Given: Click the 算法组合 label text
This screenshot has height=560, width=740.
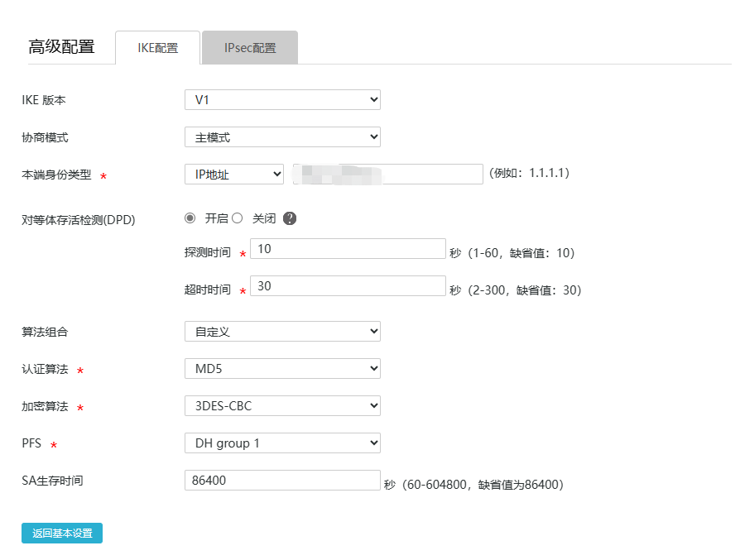Looking at the screenshot, I should click(45, 333).
